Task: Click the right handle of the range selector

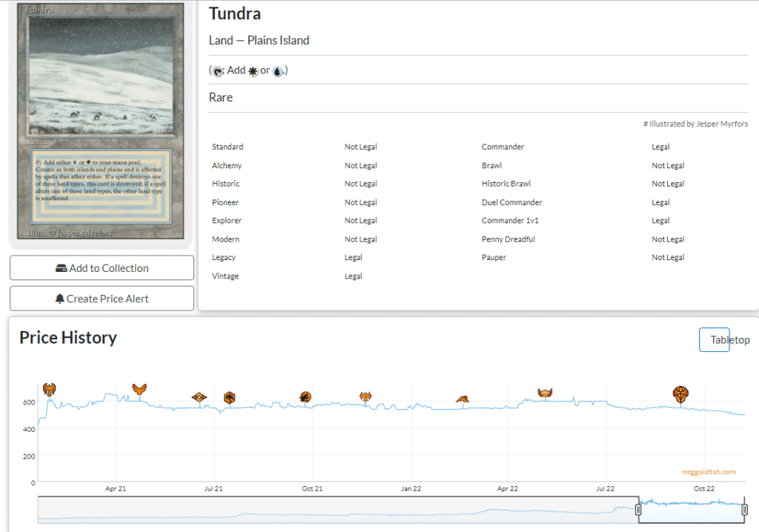Action: (745, 510)
